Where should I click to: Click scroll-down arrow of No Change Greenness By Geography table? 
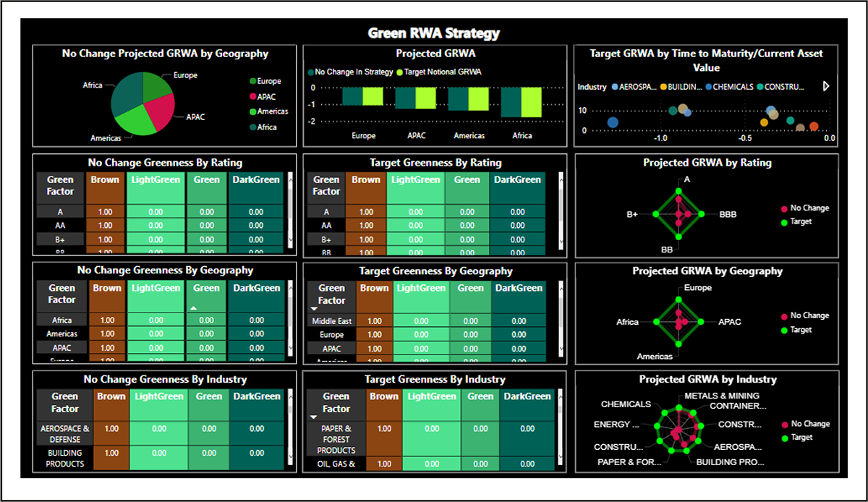pos(291,348)
